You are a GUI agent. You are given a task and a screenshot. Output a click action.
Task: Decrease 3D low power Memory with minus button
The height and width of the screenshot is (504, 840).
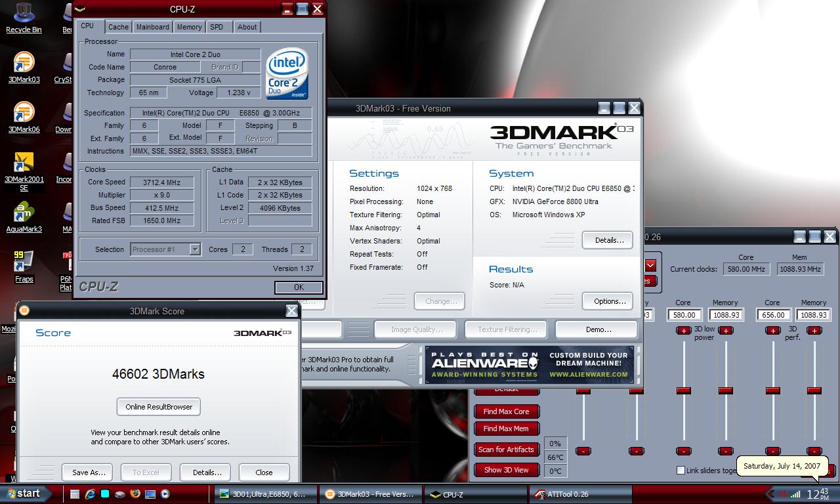(x=725, y=451)
